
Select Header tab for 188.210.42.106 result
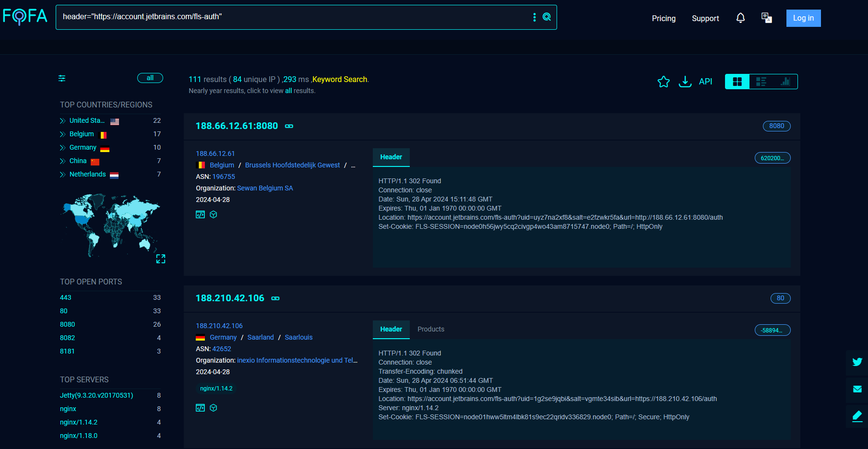click(x=391, y=329)
